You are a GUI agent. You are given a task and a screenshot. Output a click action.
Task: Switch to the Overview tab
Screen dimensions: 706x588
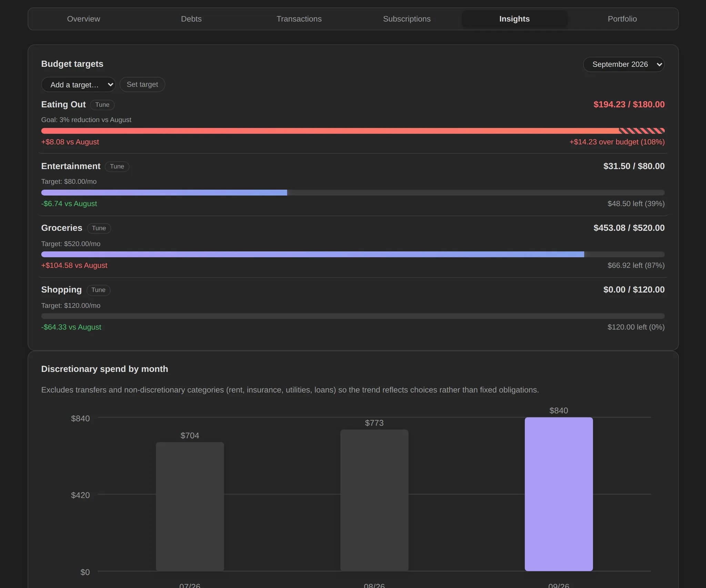tap(83, 19)
